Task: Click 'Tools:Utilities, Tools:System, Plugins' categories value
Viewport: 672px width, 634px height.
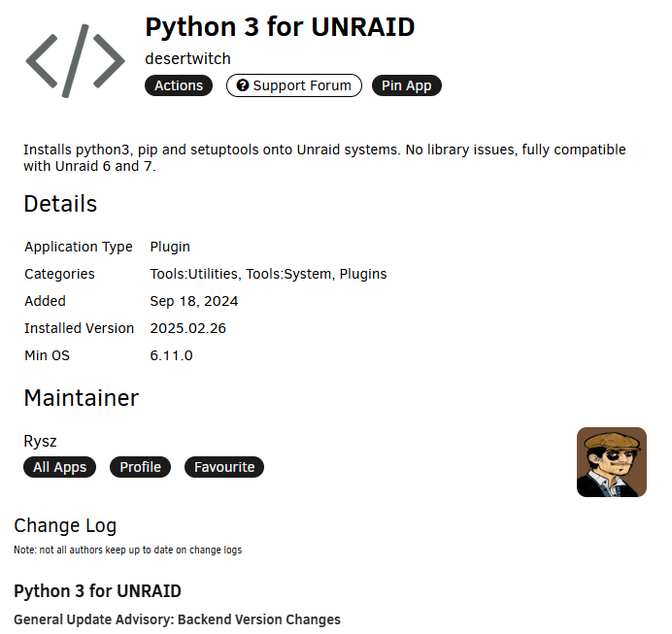Action: coord(268,274)
